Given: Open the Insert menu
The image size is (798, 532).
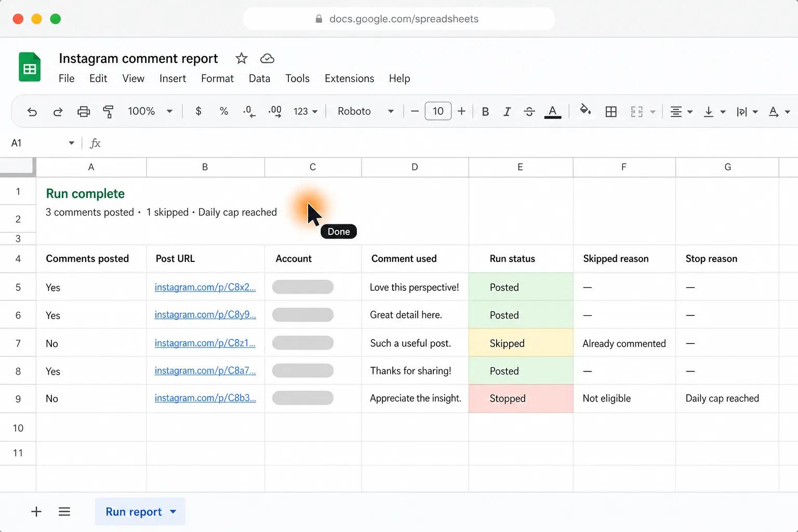Looking at the screenshot, I should (x=172, y=78).
